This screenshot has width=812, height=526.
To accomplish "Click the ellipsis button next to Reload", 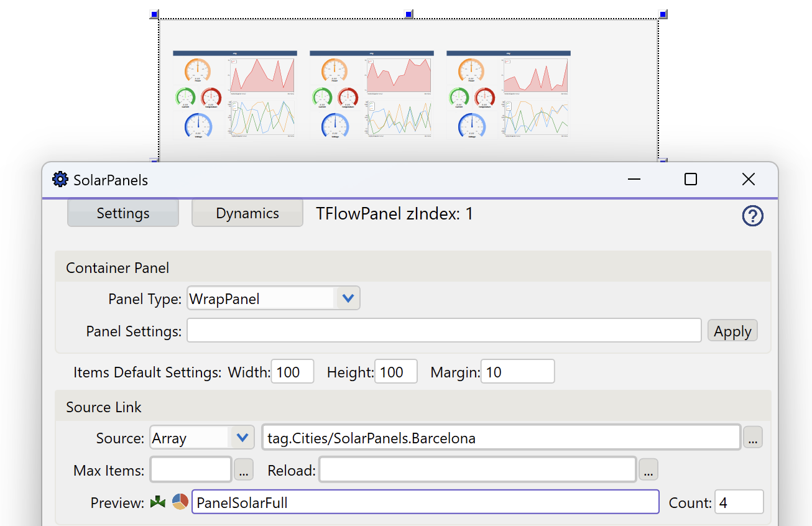I will coord(648,470).
